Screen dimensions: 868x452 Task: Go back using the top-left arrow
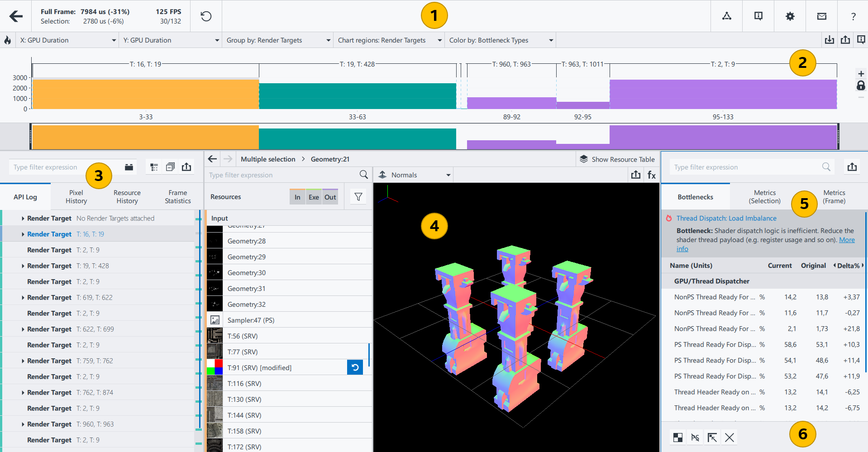(16, 16)
